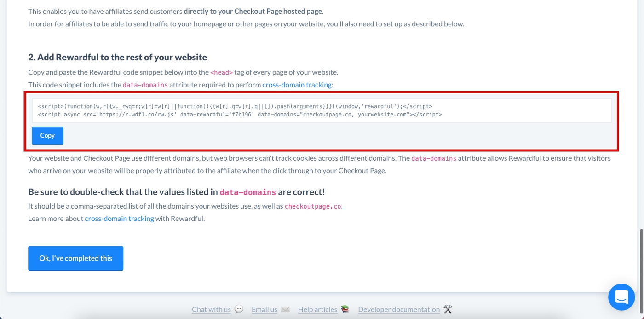Click the envelope emoji beside Email us
The height and width of the screenshot is (319, 644).
click(285, 309)
